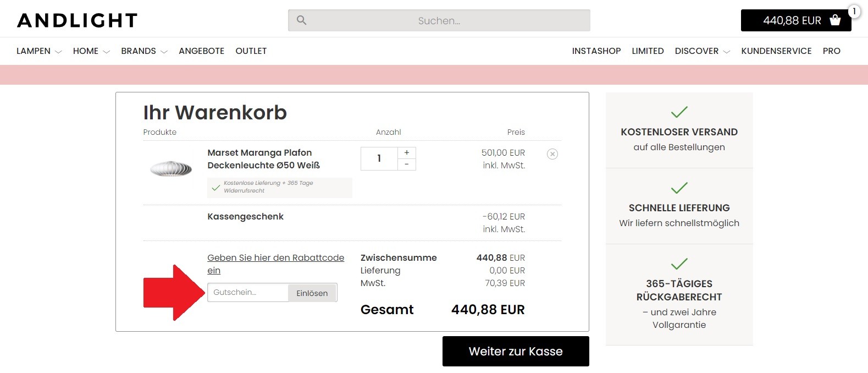Decrease quantity with the minus button

pos(407,164)
